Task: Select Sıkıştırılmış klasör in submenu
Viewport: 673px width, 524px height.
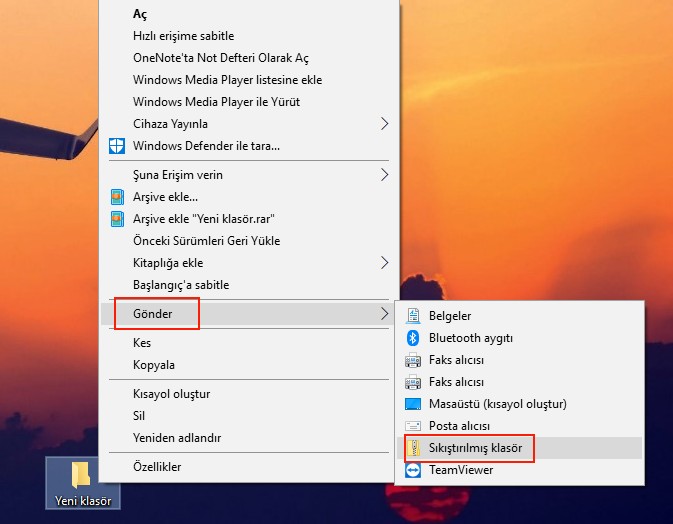Action: [519, 448]
